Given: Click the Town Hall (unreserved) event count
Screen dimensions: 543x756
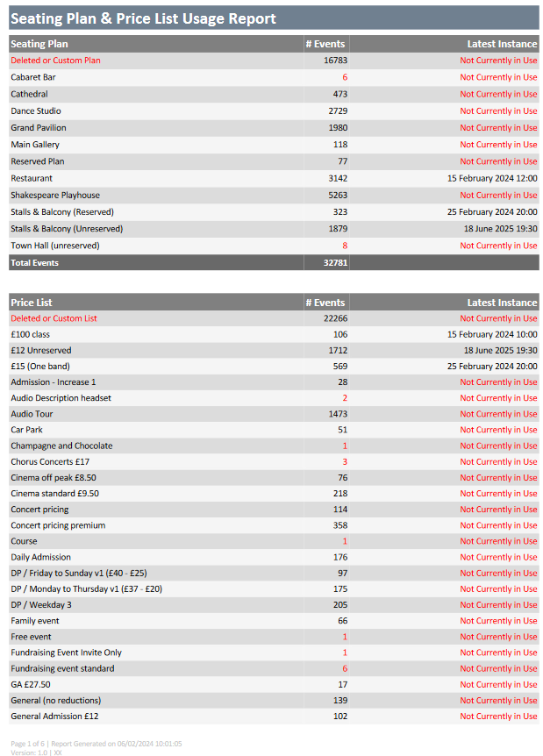Looking at the screenshot, I should pyautogui.click(x=345, y=246).
